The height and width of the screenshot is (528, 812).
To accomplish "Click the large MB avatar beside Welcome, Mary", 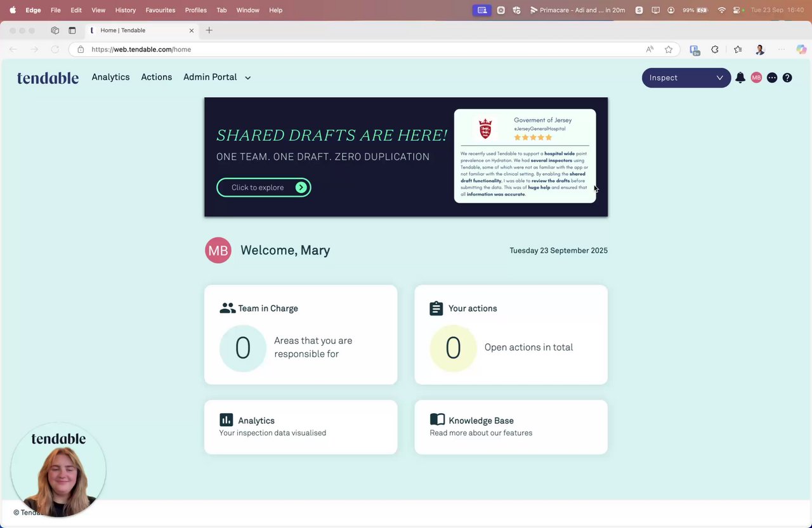I will point(218,250).
